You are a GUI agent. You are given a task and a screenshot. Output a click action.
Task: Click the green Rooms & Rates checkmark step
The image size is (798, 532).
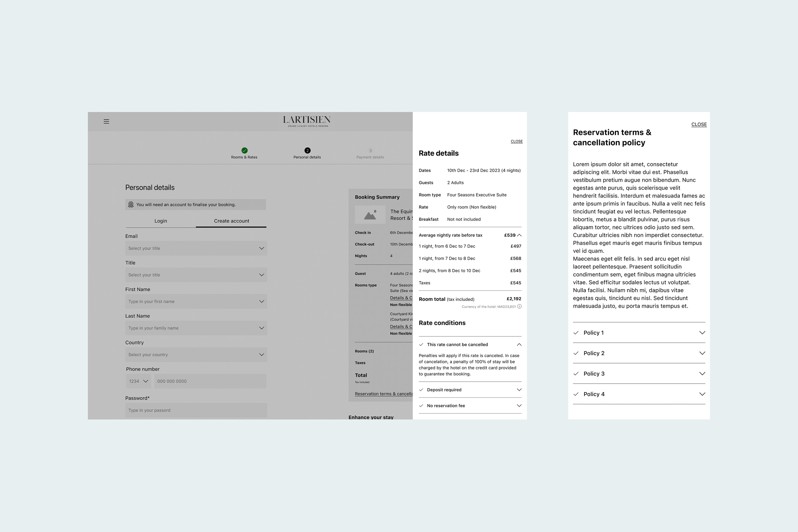pos(244,150)
